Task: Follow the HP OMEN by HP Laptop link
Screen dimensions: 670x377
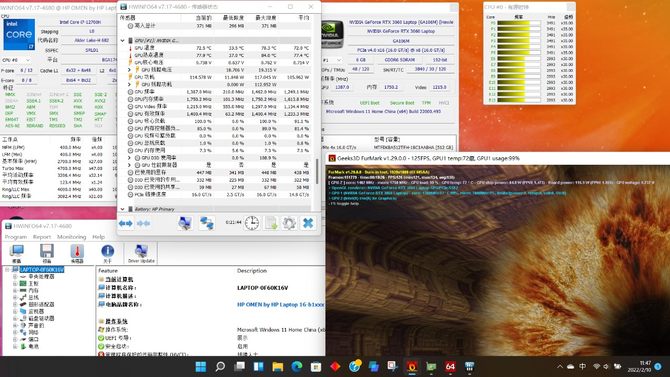Action: [x=280, y=304]
